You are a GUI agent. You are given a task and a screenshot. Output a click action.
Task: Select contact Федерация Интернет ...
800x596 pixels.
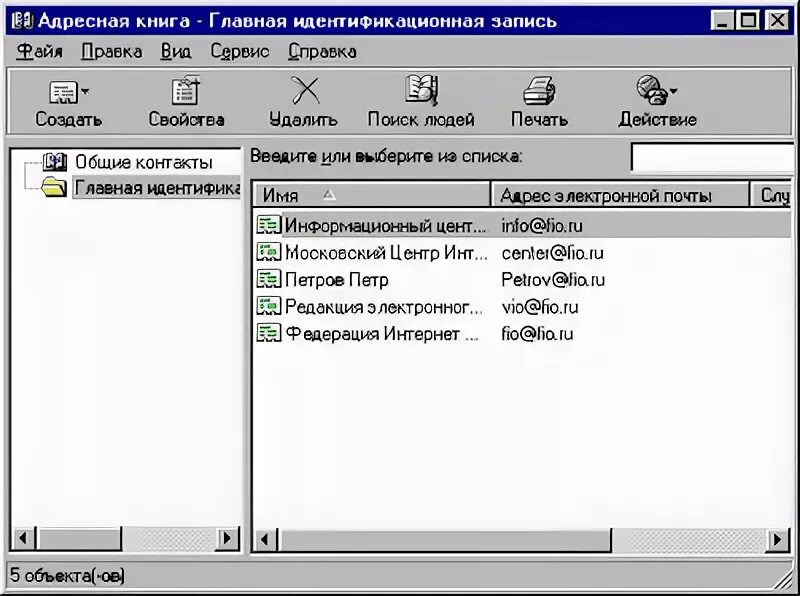pyautogui.click(x=382, y=334)
